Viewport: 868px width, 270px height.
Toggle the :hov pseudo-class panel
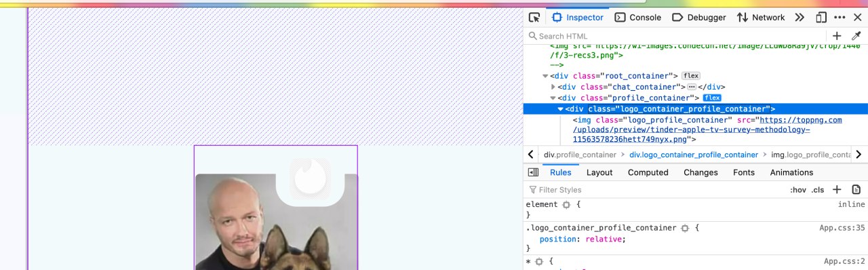click(797, 190)
